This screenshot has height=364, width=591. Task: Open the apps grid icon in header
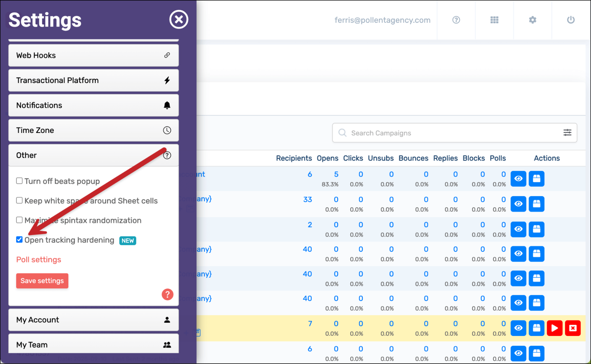494,20
